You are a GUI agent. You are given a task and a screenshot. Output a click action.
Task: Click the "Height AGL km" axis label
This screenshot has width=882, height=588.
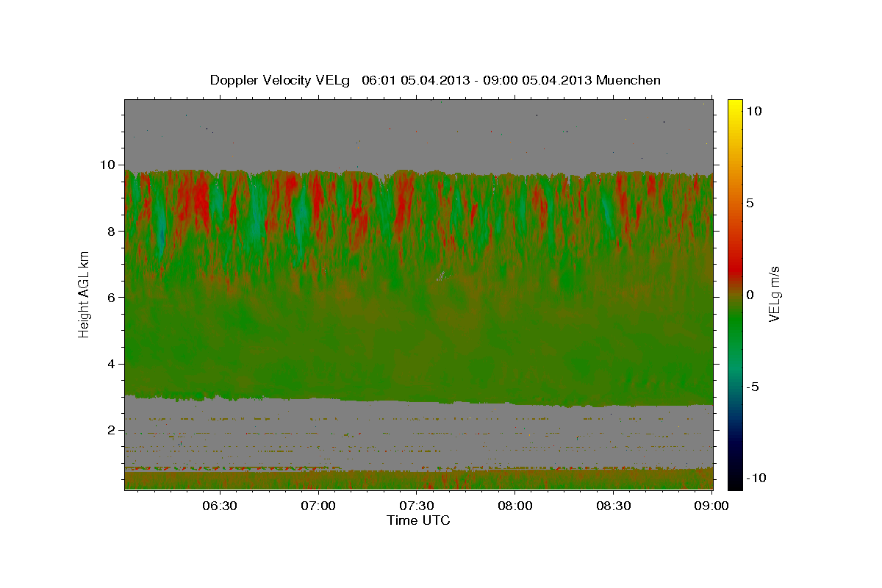pyautogui.click(x=85, y=294)
